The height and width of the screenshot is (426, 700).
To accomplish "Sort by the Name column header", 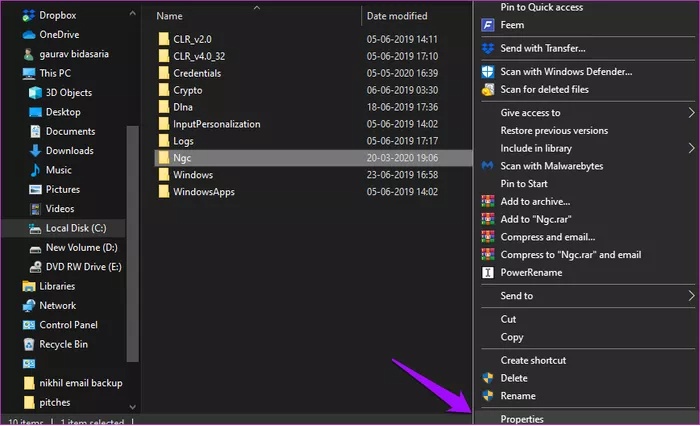I will (170, 16).
